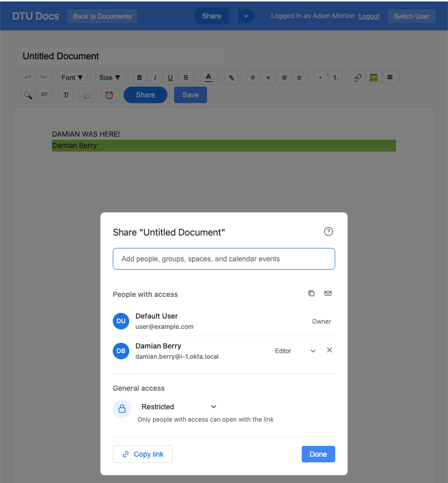Viewport: 448px width, 483px height.
Task: Remove Damian Berry's access with the X
Action: 330,351
